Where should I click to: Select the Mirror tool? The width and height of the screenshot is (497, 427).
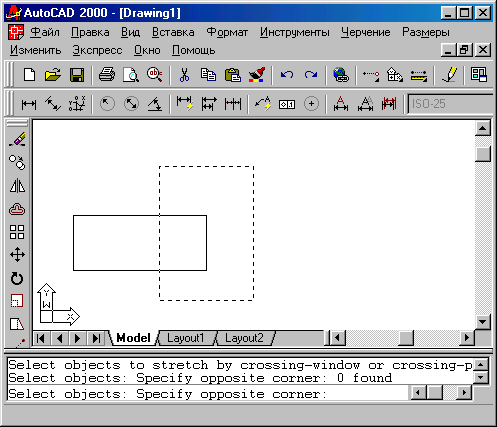[17, 186]
